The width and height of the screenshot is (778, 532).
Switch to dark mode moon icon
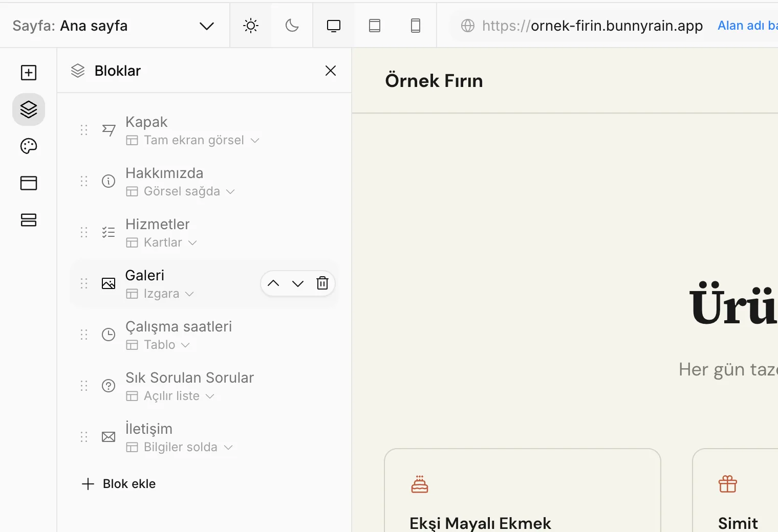(292, 26)
